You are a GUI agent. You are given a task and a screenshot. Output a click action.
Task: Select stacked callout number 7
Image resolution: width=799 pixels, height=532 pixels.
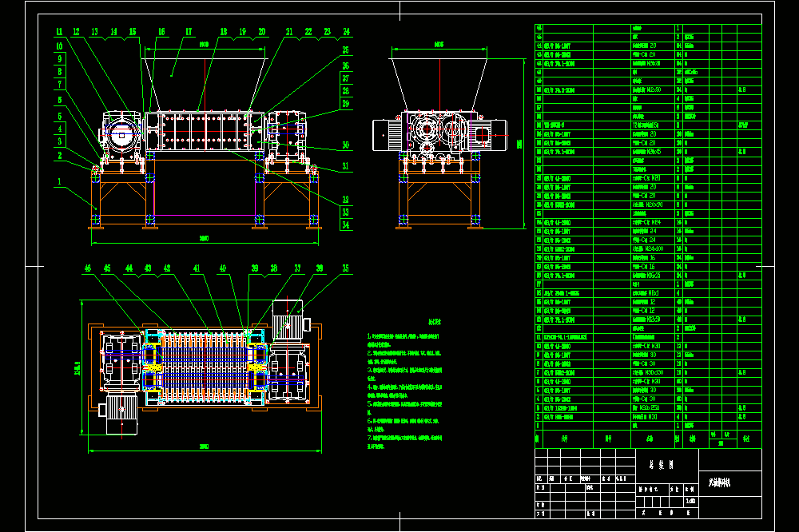point(60,84)
